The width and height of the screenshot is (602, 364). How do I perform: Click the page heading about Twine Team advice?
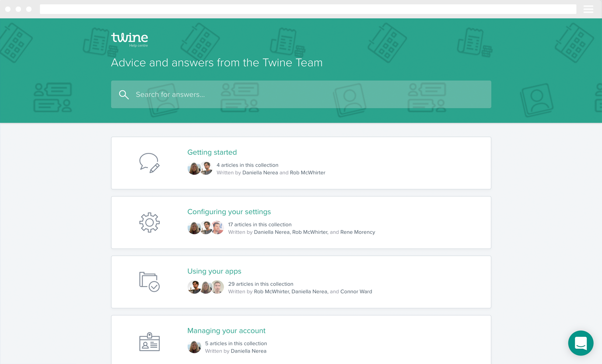coord(217,63)
